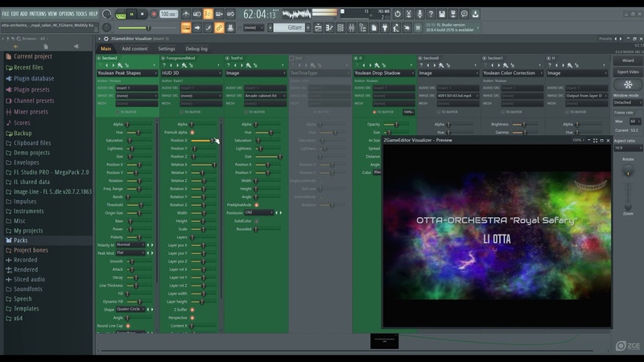Click the tempo 100.000 field
Screen dimensions: 644x362
pos(168,14)
